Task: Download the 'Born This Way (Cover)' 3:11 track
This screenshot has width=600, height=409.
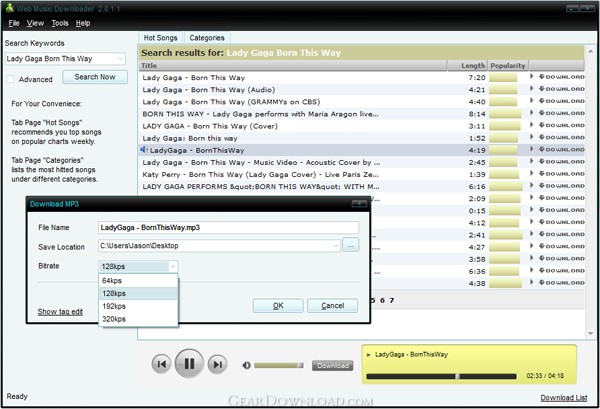Action: [x=561, y=125]
